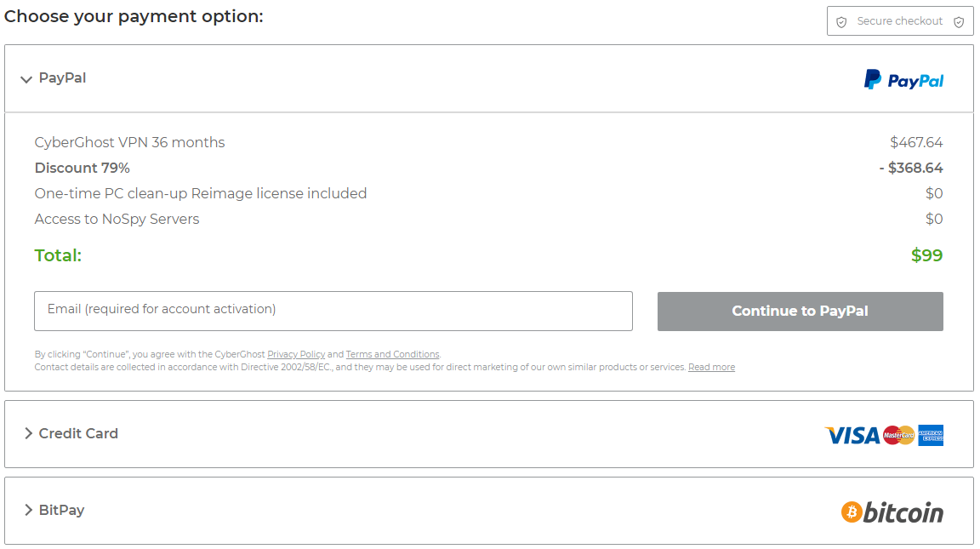Open the Privacy Policy link
Image resolution: width=980 pixels, height=549 pixels.
click(x=296, y=354)
